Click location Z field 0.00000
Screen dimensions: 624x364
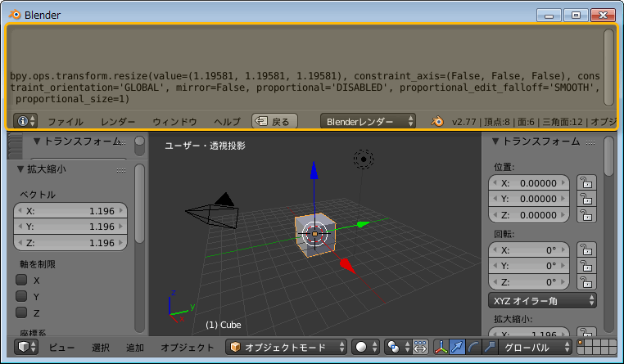pyautogui.click(x=529, y=215)
